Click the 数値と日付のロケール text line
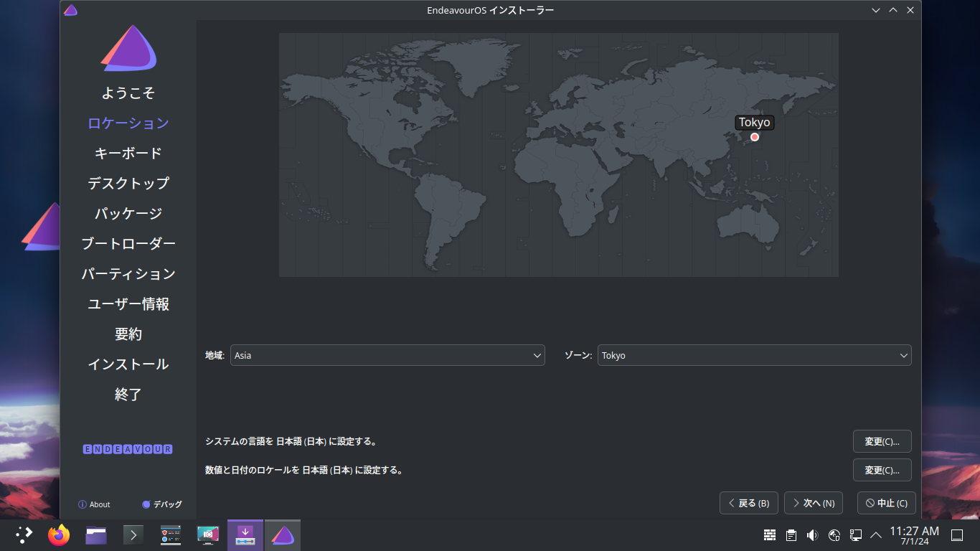The width and height of the screenshot is (980, 551). (304, 470)
